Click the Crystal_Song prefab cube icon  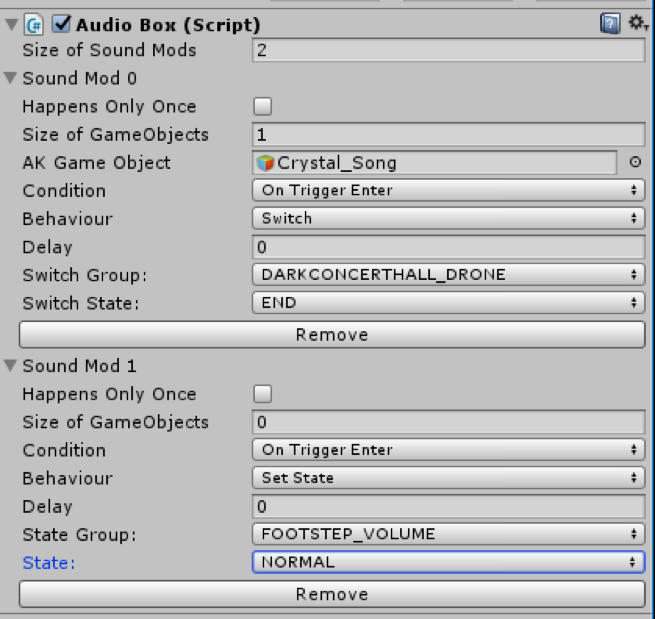pos(265,163)
